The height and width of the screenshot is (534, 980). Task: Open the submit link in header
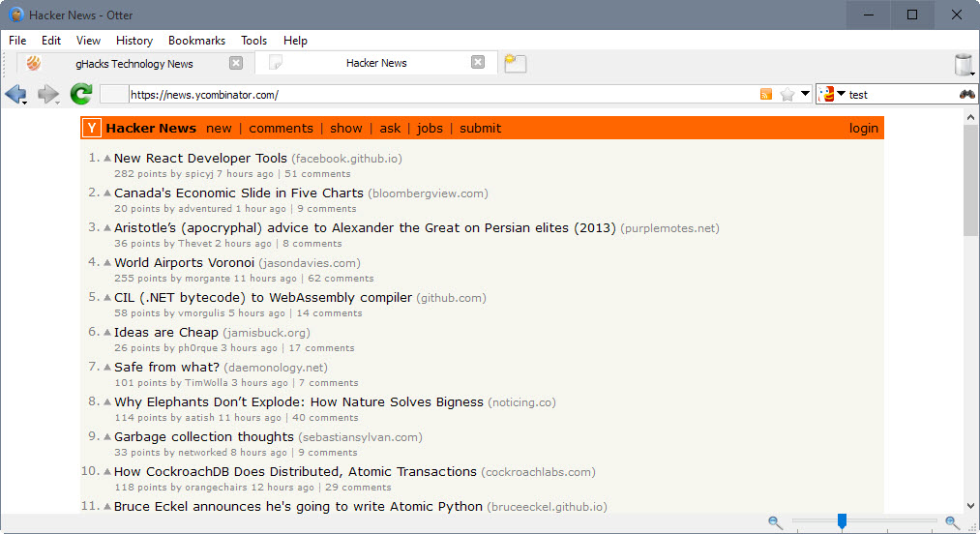pos(480,129)
